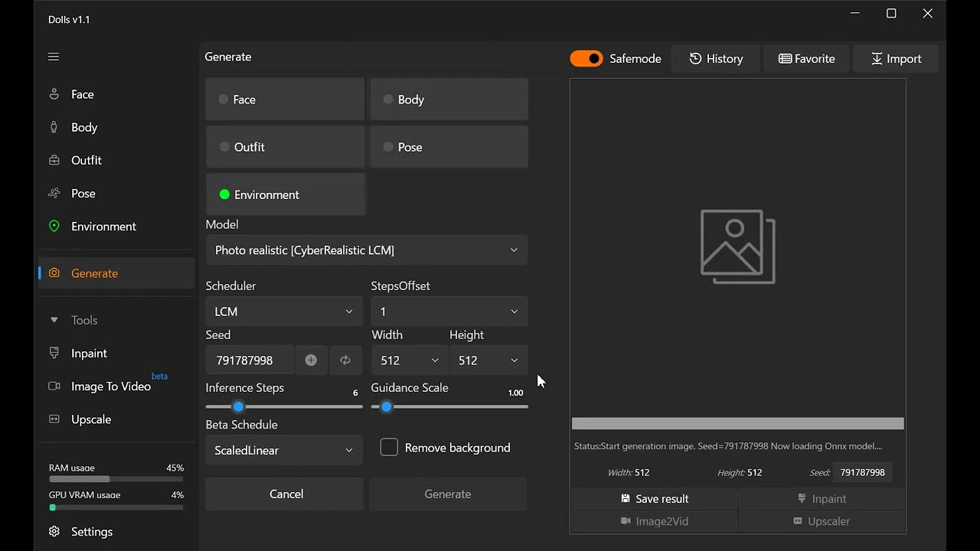980x551 pixels.
Task: Click the Body icon in sidebar
Action: point(54,127)
